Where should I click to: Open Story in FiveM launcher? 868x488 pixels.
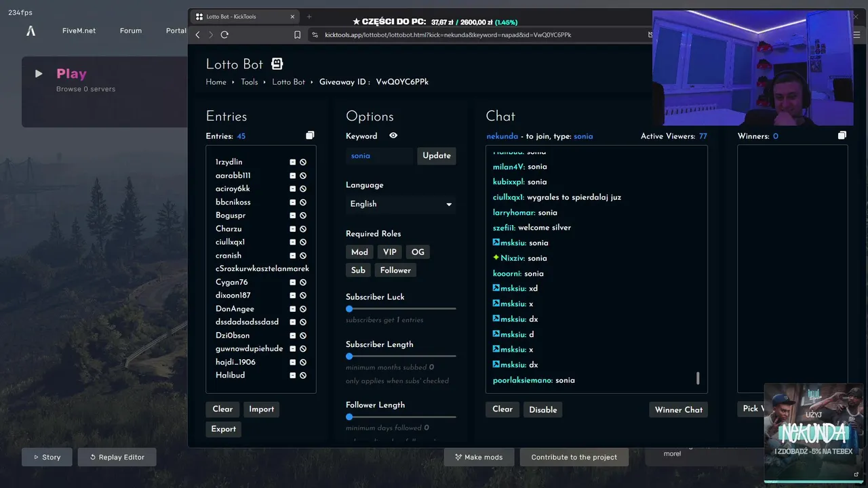tap(47, 457)
